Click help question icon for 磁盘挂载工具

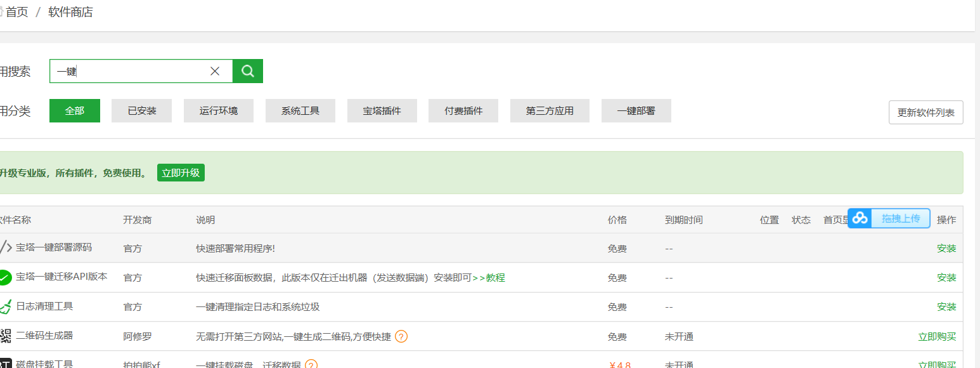[311, 364]
